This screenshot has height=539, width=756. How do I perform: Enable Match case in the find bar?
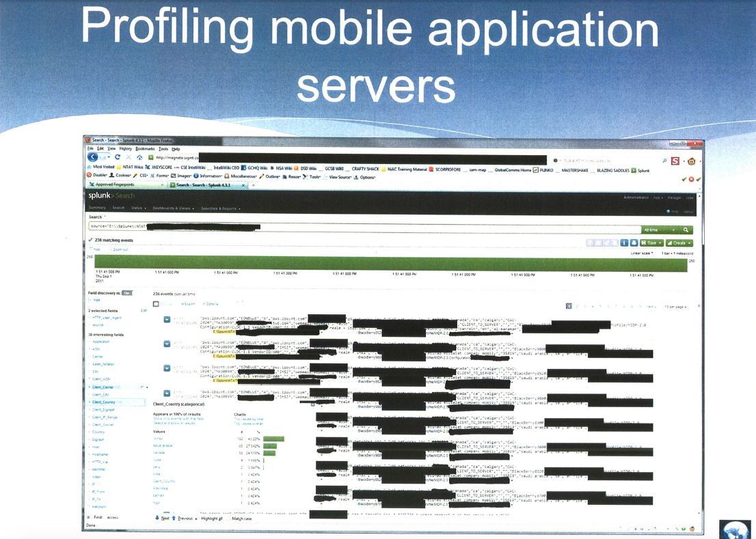[x=229, y=517]
